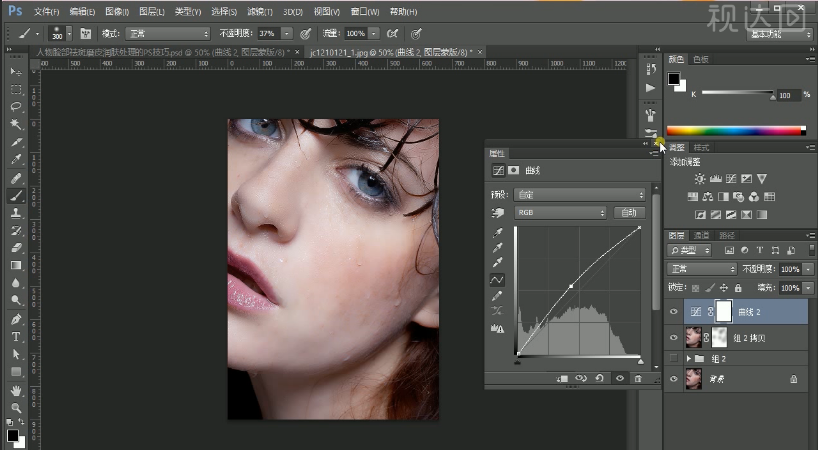Expand the 组 2 layer group
818x450 pixels.
click(x=689, y=359)
